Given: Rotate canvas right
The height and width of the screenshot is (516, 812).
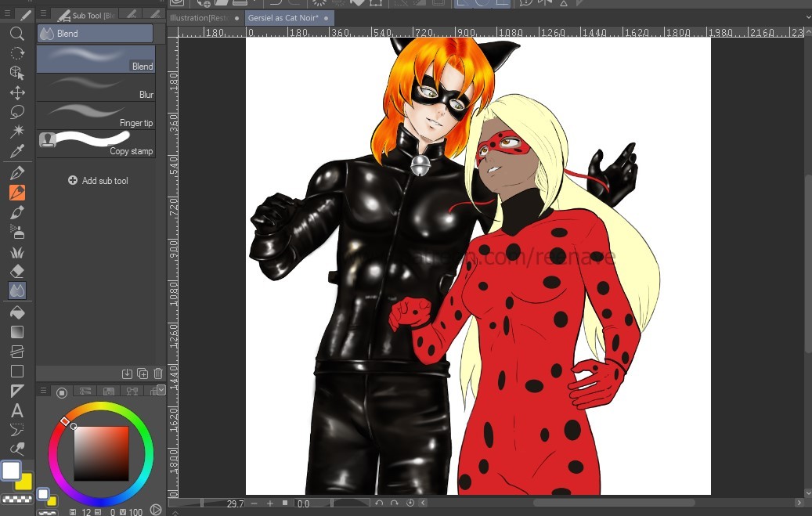Looking at the screenshot, I should [x=395, y=503].
